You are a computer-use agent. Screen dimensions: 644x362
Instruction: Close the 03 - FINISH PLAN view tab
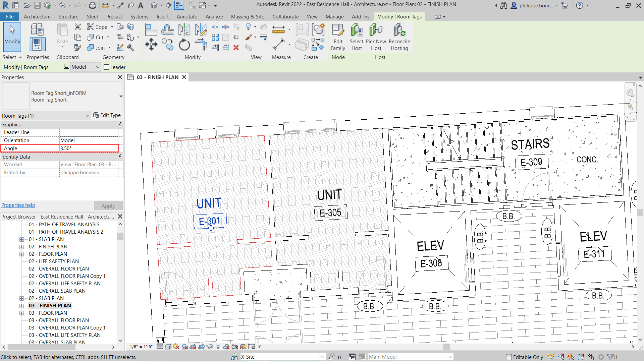(184, 77)
